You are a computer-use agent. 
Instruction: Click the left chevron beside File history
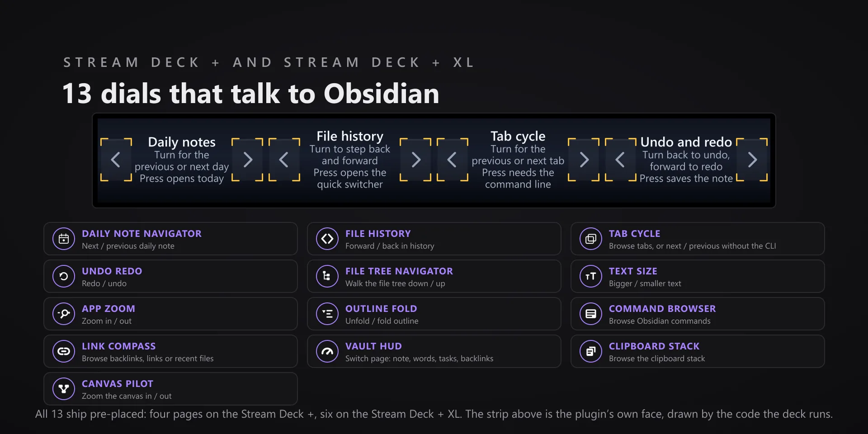284,160
